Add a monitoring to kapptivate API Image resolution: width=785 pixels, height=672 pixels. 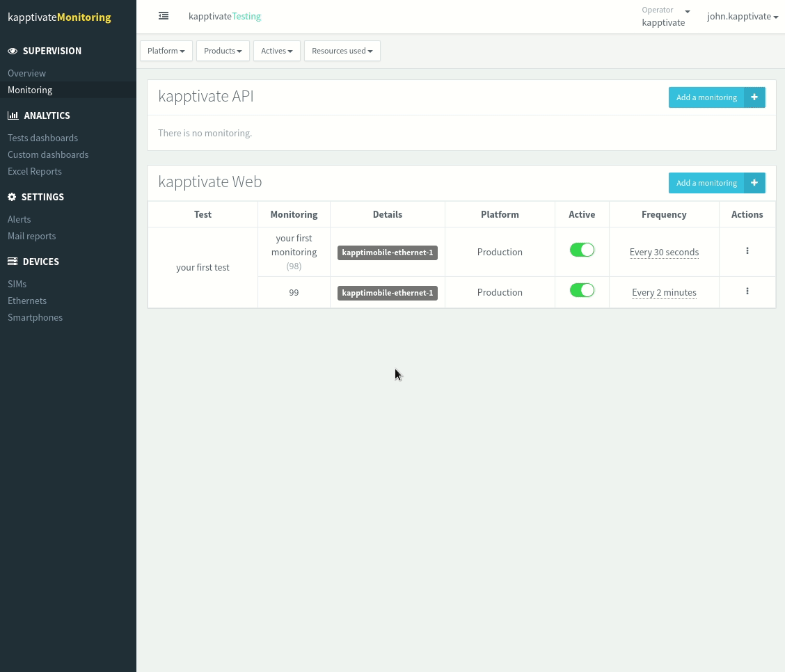[x=706, y=97]
